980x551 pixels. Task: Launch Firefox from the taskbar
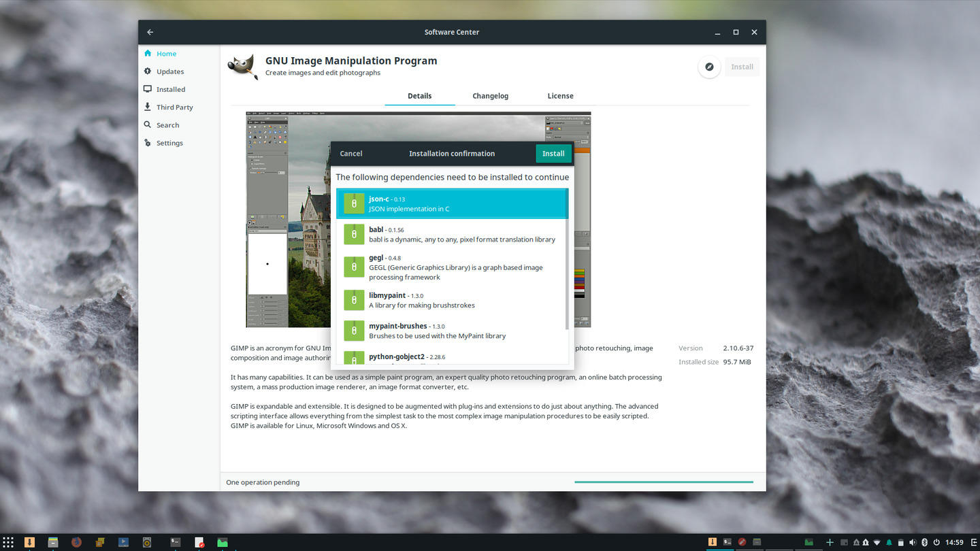[76, 542]
